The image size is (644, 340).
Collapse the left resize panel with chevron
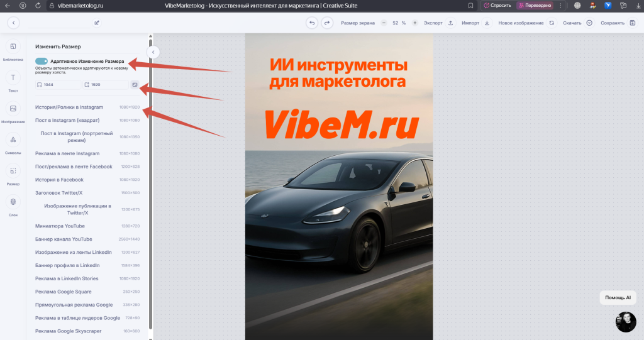153,52
